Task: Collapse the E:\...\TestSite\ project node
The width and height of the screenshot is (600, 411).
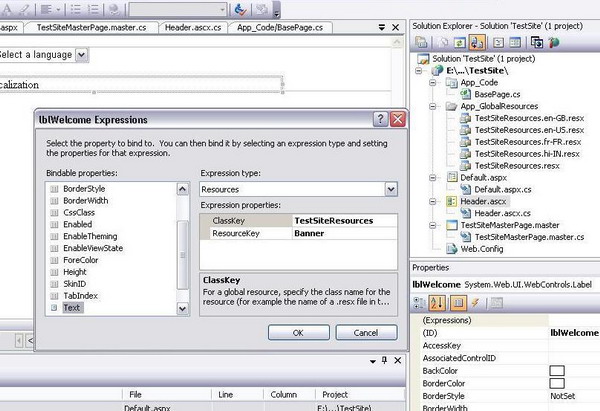Action: tap(419, 71)
